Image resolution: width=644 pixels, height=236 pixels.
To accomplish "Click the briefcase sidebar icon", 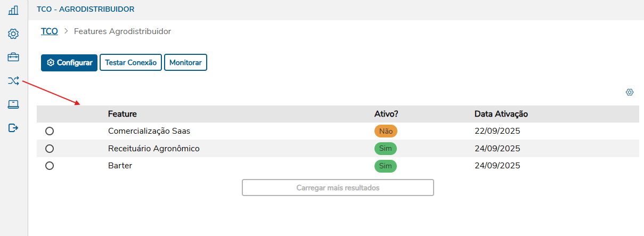I will tap(13, 57).
